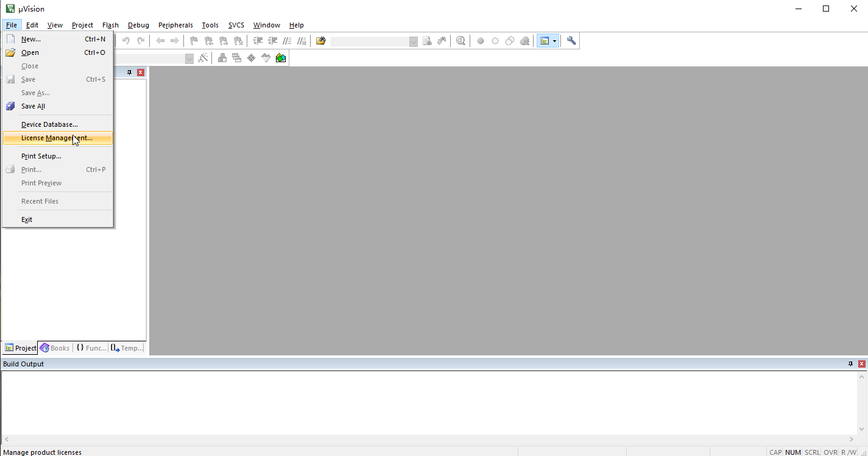This screenshot has width=868, height=456.
Task: Click the Uncomment selection icon
Action: click(302, 41)
